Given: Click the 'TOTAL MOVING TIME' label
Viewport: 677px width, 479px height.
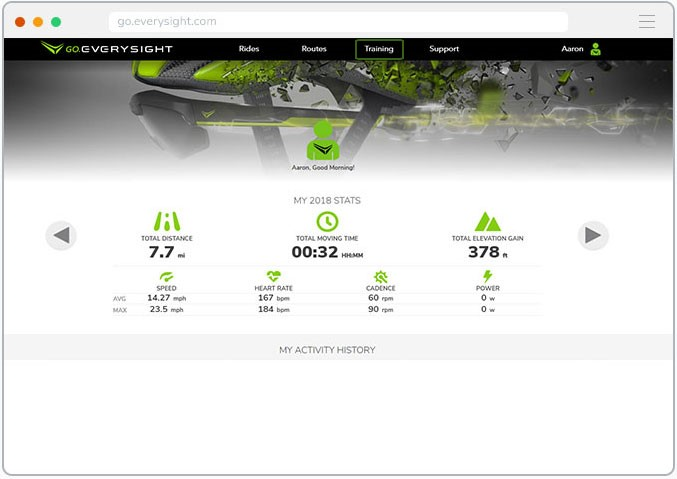Looking at the screenshot, I should 327,238.
